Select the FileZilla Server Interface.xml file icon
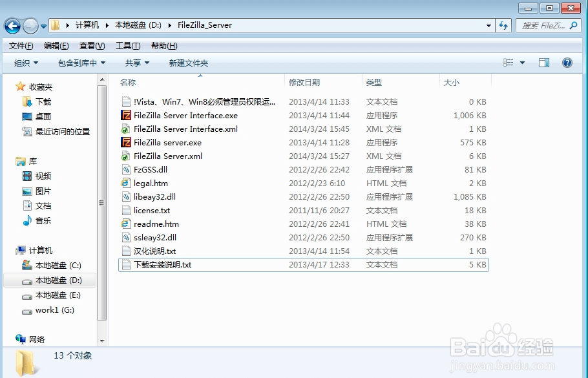 pos(126,129)
